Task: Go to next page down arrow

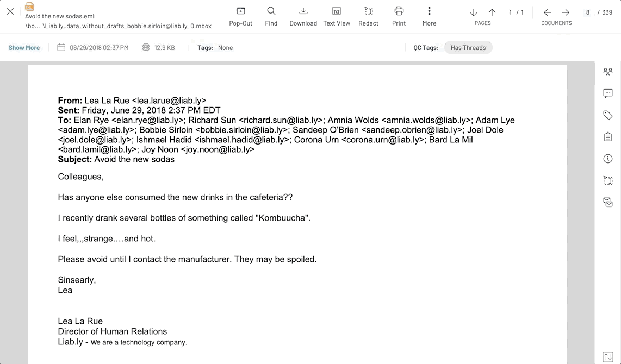Action: pos(473,12)
